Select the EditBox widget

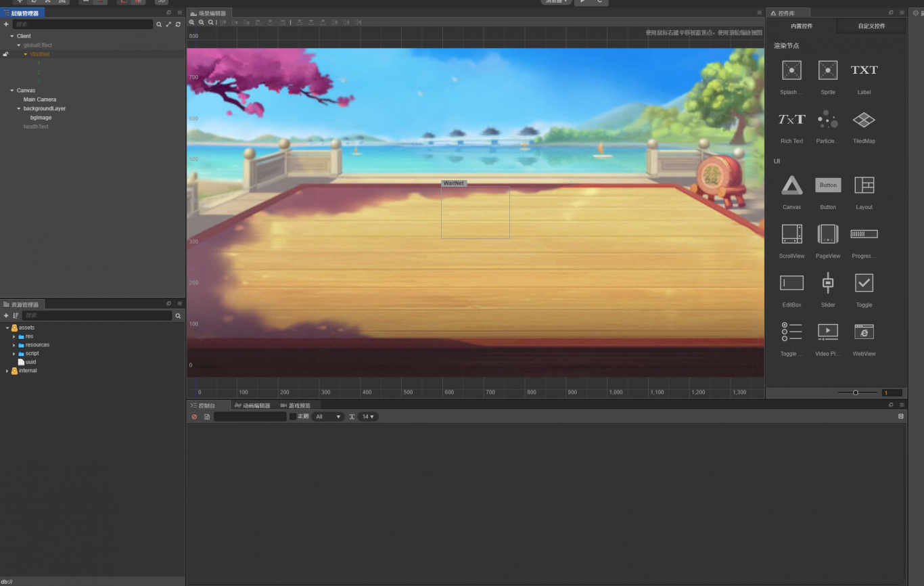[791, 283]
